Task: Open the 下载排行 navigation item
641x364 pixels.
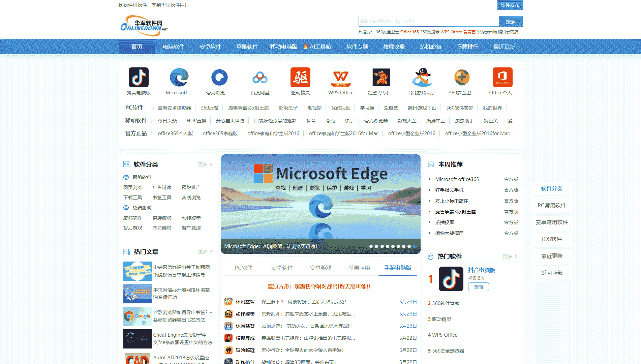Action: 467,47
